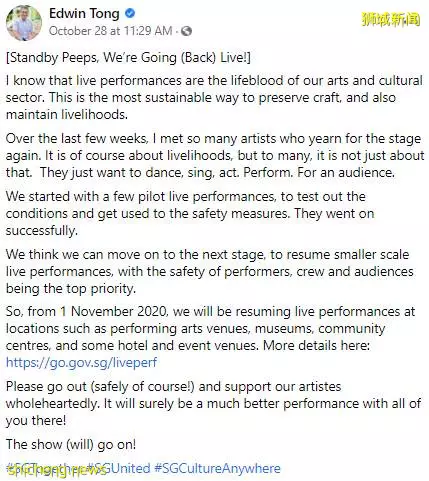Open Edwin Tong's profile picture
Screen dimensions: 429x481
(24, 23)
